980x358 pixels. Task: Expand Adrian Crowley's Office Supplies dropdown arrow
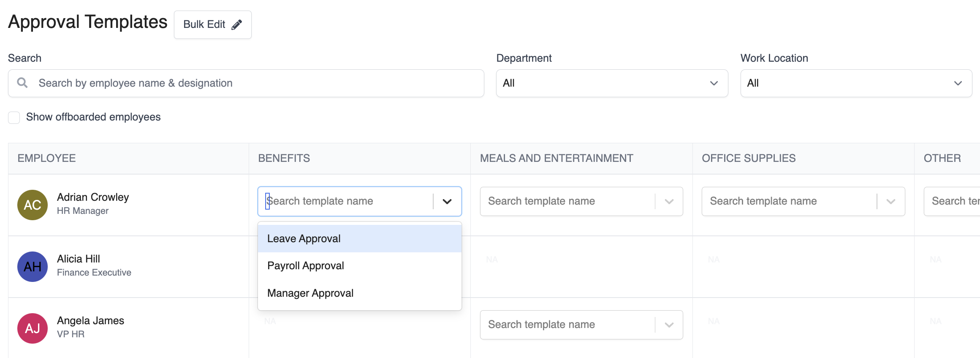tap(891, 202)
